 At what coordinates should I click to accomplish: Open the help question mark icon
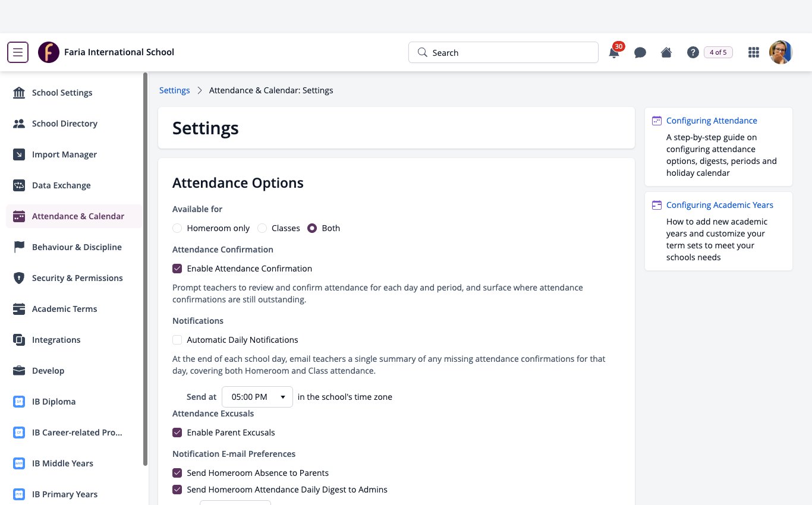point(693,52)
